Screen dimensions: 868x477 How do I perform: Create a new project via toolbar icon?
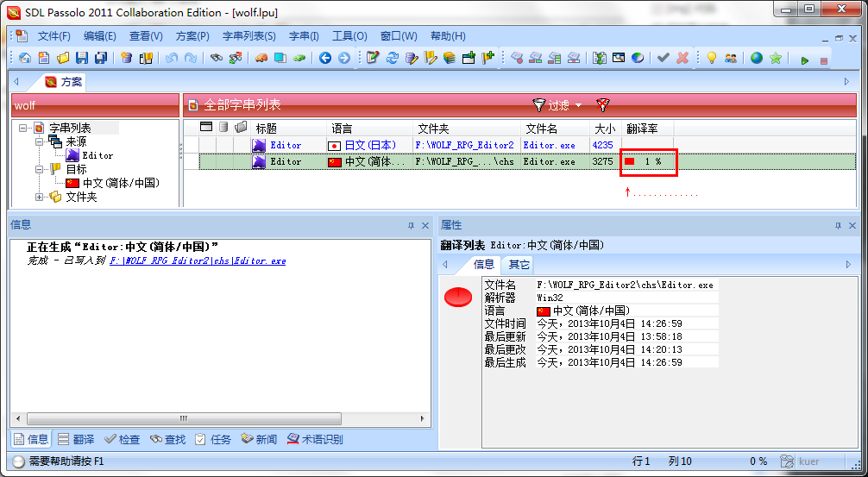[43, 58]
